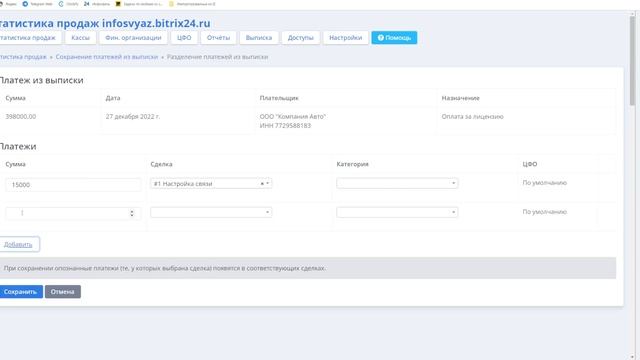
Task: Select the amount text 398000.00
Action: [21, 117]
